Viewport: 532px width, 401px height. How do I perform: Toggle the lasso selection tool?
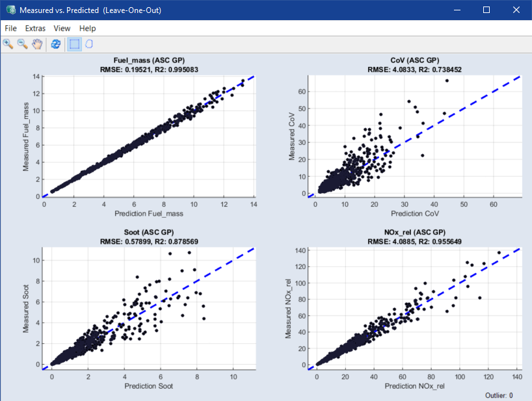point(90,44)
